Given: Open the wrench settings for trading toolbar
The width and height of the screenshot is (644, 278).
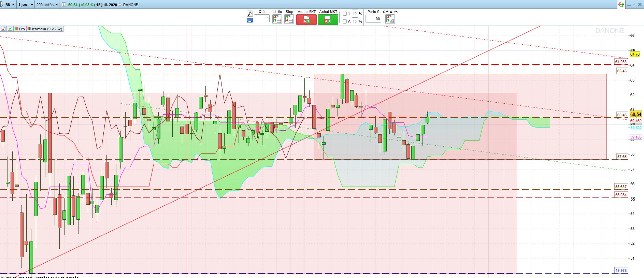Looking at the screenshot, I should [x=249, y=14].
